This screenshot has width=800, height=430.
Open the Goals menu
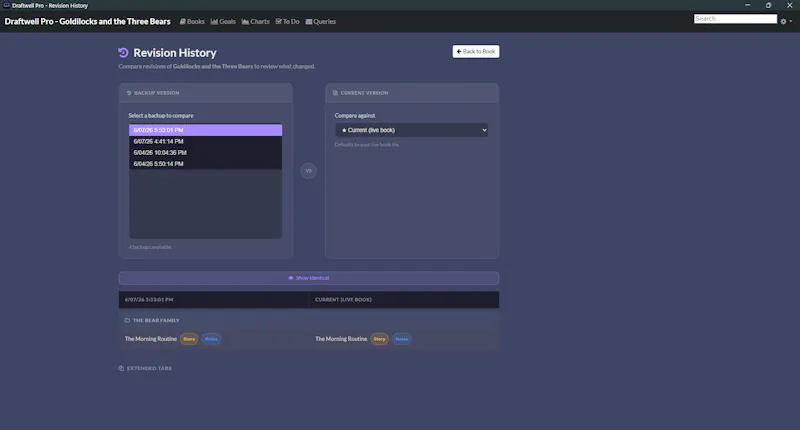point(223,21)
